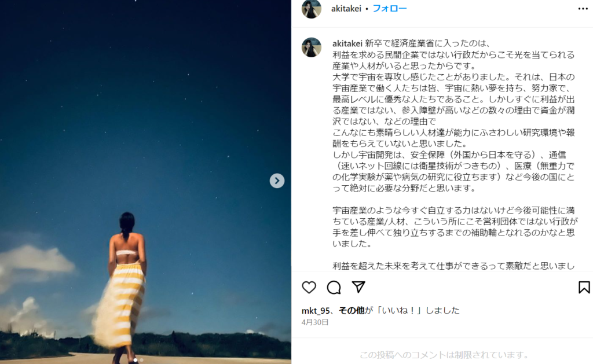Open comments with the speech bubble icon

pyautogui.click(x=334, y=287)
